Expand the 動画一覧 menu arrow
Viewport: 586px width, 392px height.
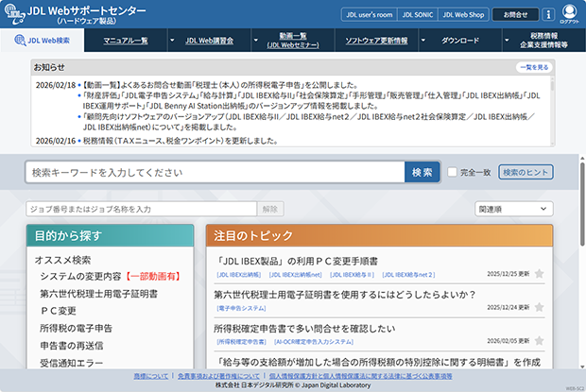[x=255, y=40]
